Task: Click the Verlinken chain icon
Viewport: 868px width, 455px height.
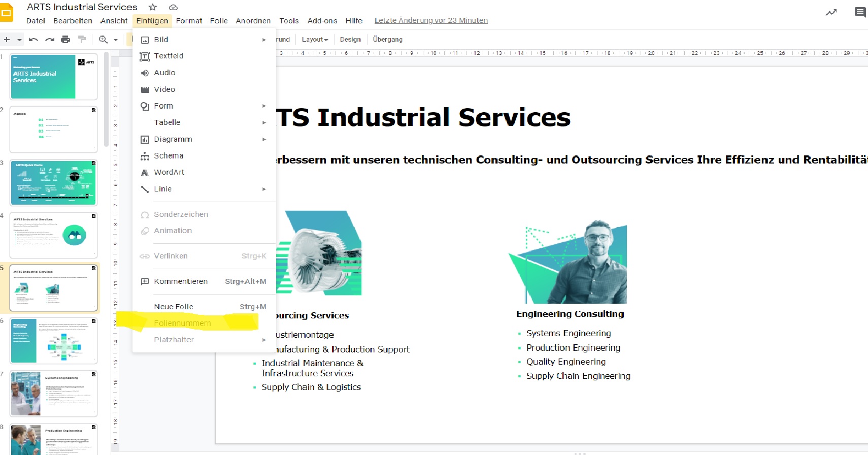Action: (x=145, y=256)
